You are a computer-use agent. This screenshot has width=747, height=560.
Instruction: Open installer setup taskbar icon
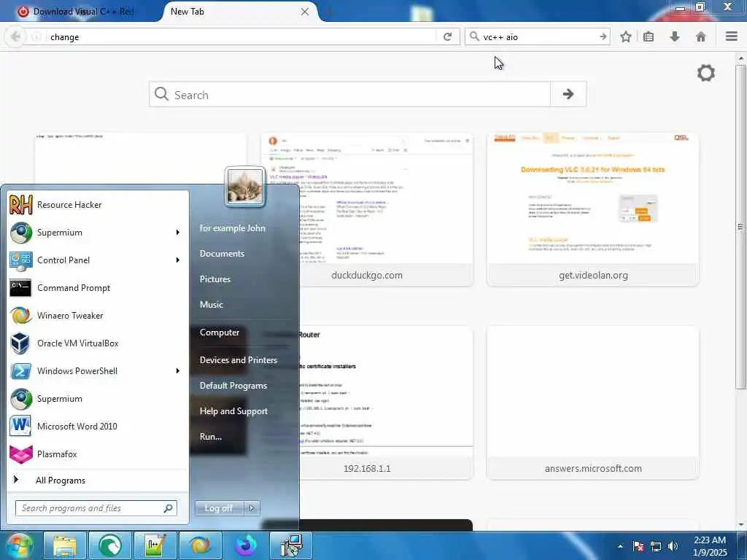click(291, 545)
